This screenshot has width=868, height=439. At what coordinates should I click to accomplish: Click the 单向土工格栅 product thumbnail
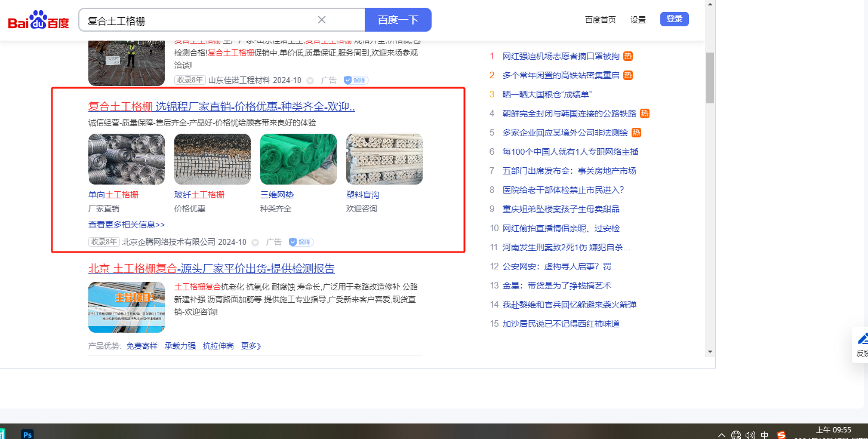tap(127, 159)
